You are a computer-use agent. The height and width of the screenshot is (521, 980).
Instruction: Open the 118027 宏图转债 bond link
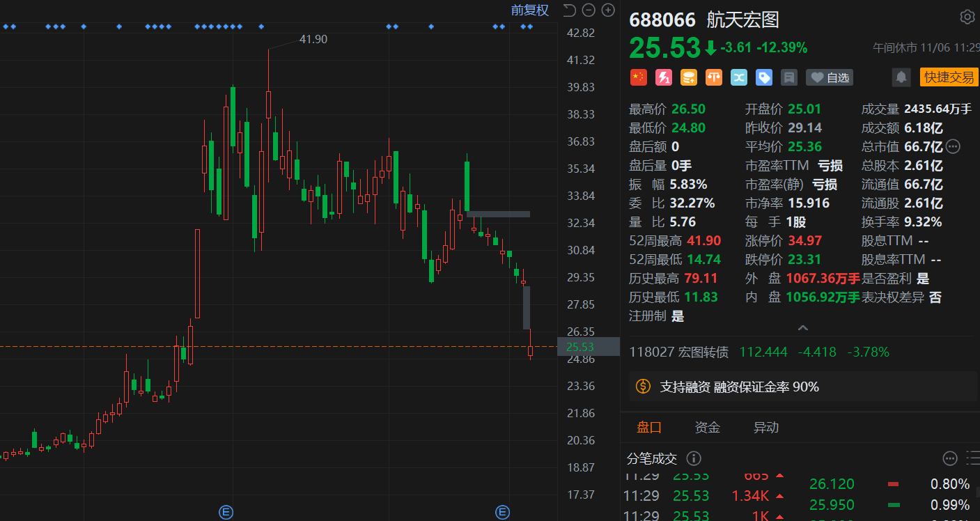[679, 352]
